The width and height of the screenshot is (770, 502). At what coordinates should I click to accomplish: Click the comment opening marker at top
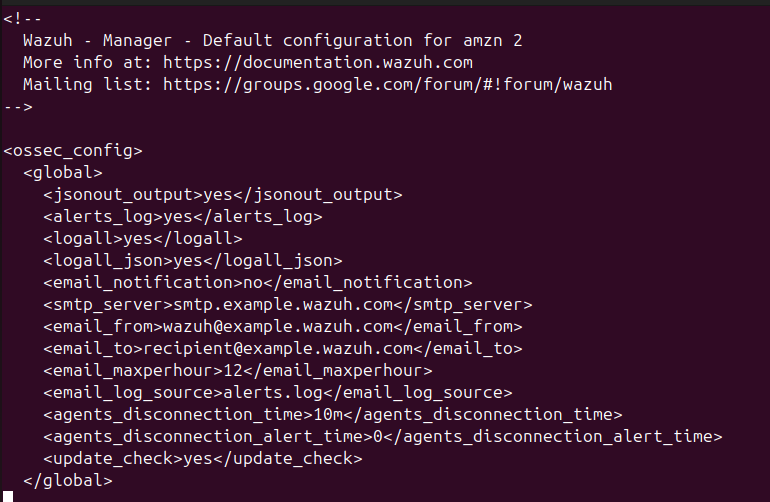click(x=23, y=19)
